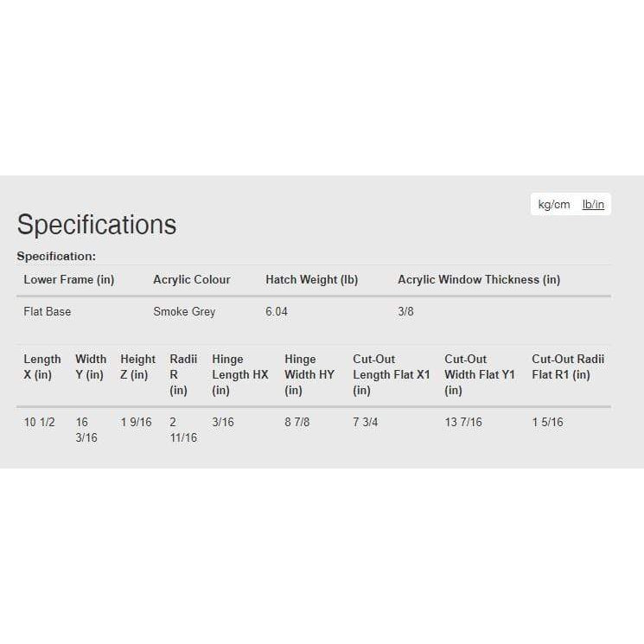Screen dimensions: 644x644
Task: Click the Width Y (in) header
Action: coord(91,367)
